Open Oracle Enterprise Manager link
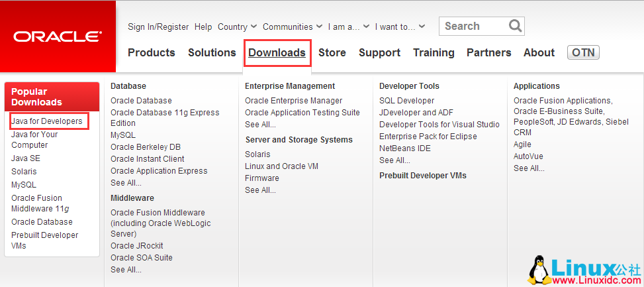644x287 pixels. pyautogui.click(x=294, y=101)
